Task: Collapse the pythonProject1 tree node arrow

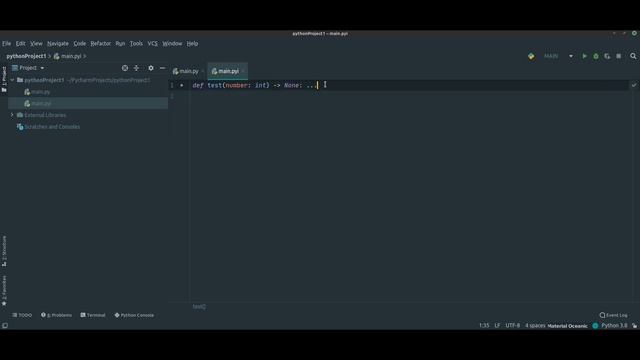Action: pyautogui.click(x=12, y=80)
